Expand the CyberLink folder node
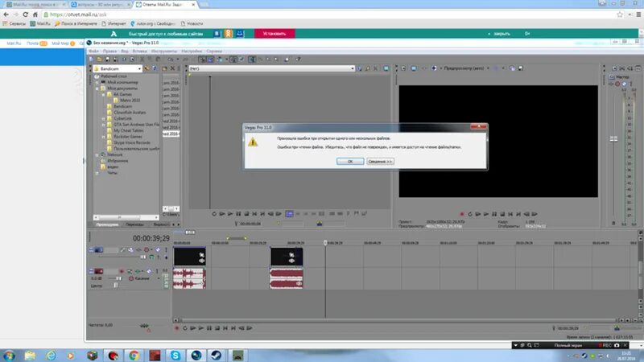644x362 pixels. [104, 118]
